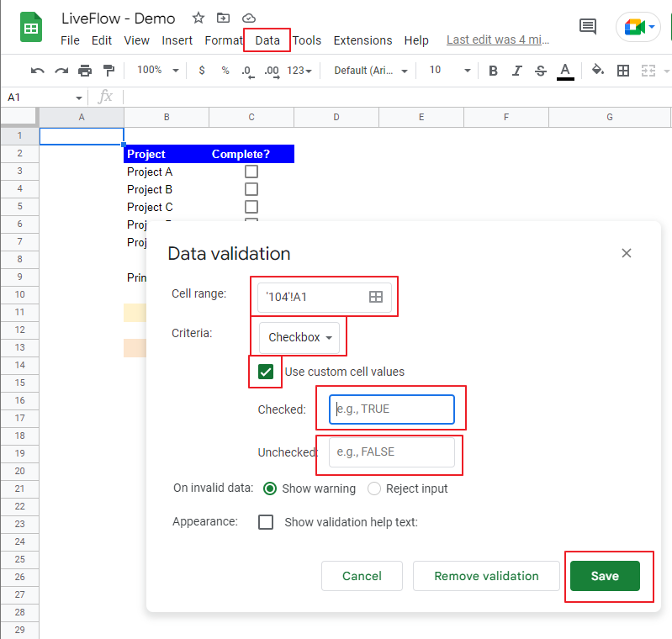Screen dimensions: 672x639
Task: Open the 123 number format dropdown
Action: [x=299, y=71]
